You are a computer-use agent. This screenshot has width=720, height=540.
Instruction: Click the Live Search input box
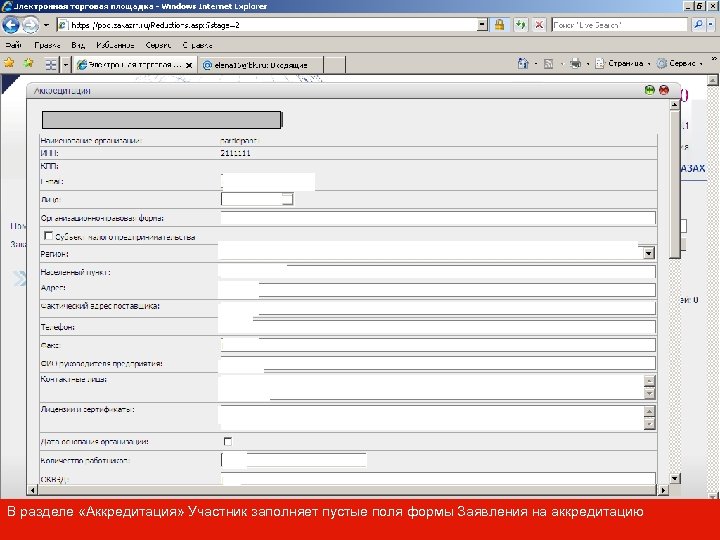tap(619, 25)
